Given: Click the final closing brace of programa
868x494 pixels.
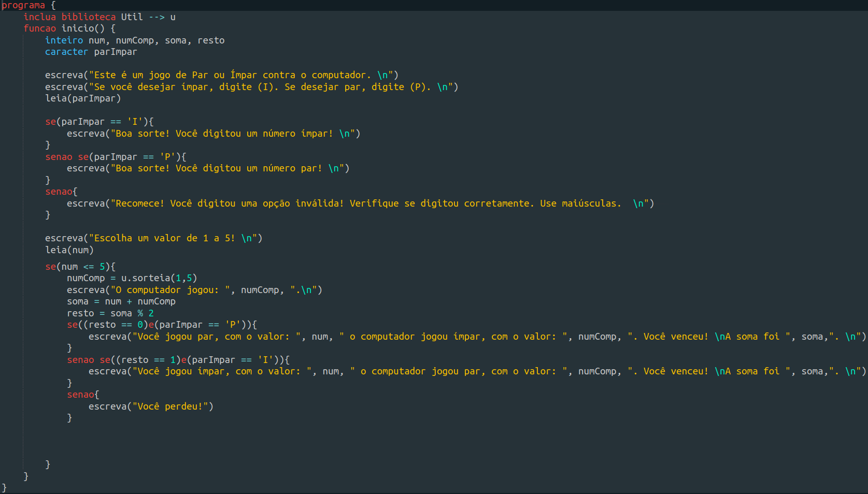Looking at the screenshot, I should pos(4,487).
